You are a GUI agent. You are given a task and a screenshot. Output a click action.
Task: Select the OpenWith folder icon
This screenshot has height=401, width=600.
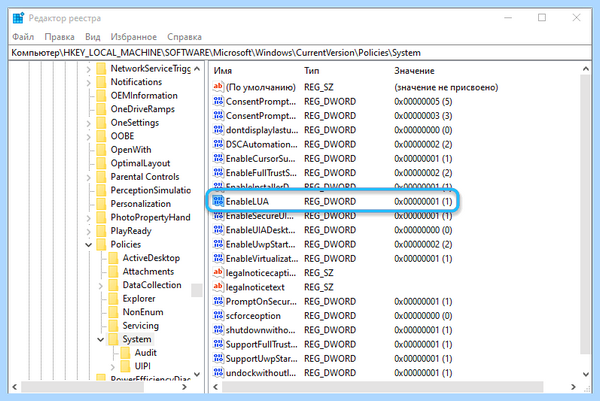click(x=101, y=150)
